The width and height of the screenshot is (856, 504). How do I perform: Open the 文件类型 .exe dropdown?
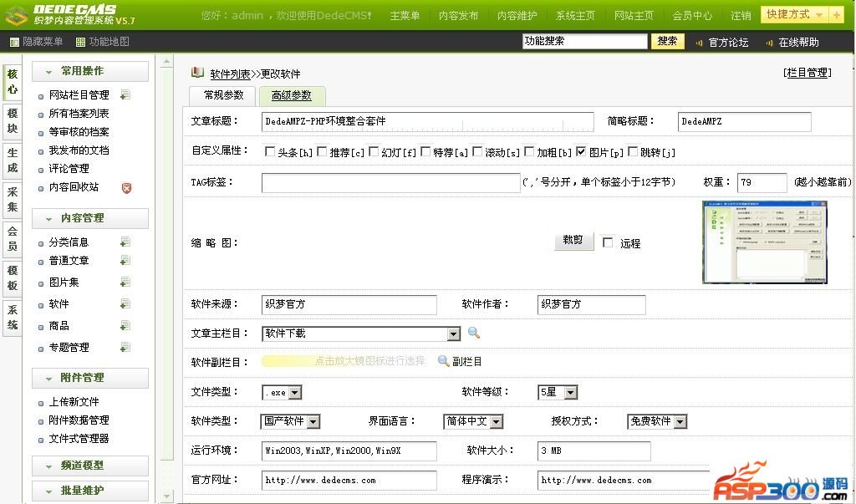coord(294,392)
